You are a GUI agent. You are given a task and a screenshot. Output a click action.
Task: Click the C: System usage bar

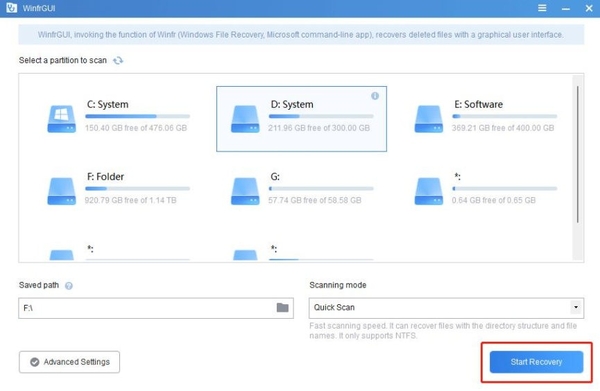pos(137,116)
